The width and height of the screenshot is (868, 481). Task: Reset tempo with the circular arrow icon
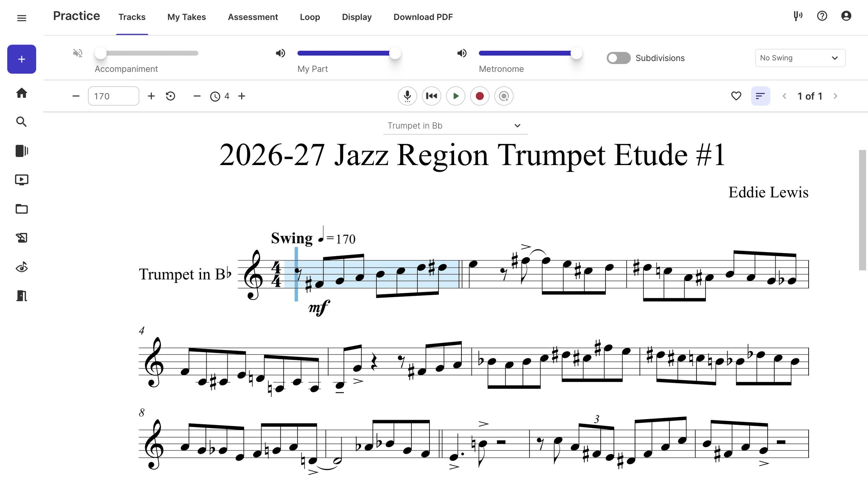click(x=170, y=96)
